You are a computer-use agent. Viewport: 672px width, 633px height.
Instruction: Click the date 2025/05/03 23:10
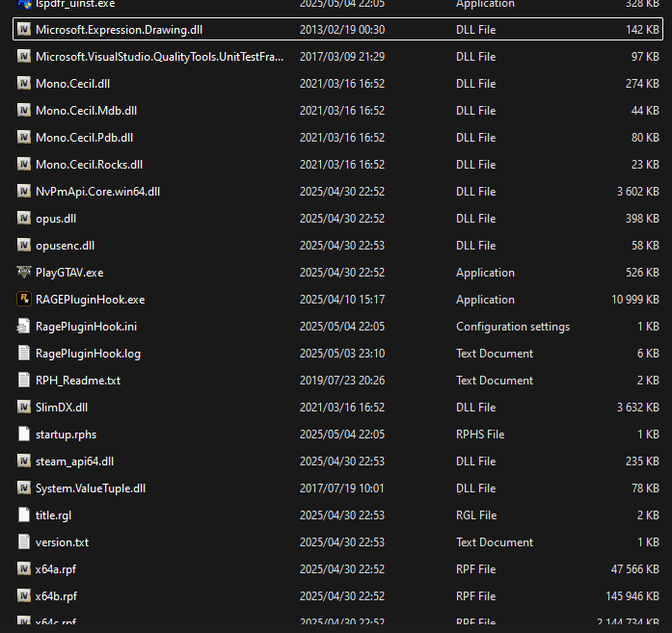[342, 354]
